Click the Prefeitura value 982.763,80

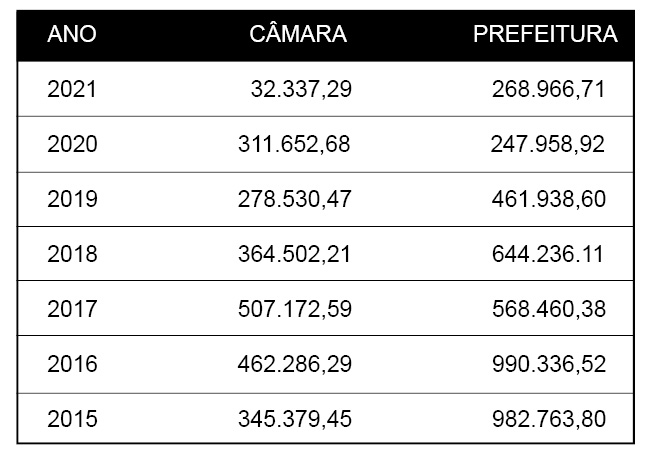[549, 419]
